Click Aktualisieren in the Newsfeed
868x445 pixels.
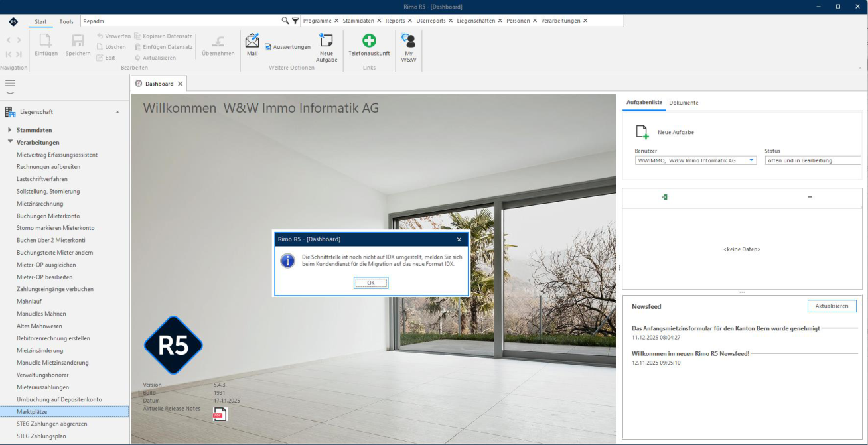click(832, 306)
